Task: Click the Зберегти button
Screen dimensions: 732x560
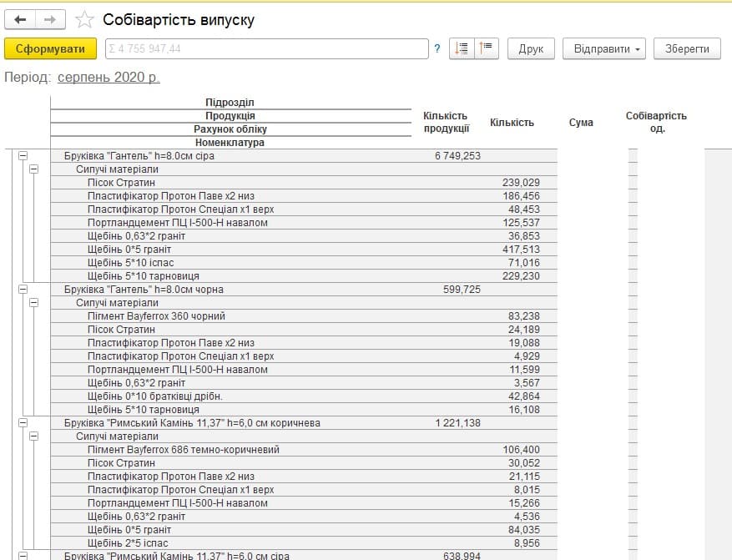Action: pyautogui.click(x=687, y=48)
